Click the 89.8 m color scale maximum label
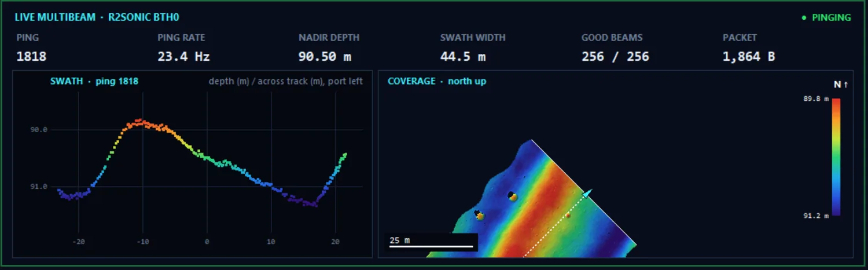This screenshot has height=270, width=868. (816, 99)
